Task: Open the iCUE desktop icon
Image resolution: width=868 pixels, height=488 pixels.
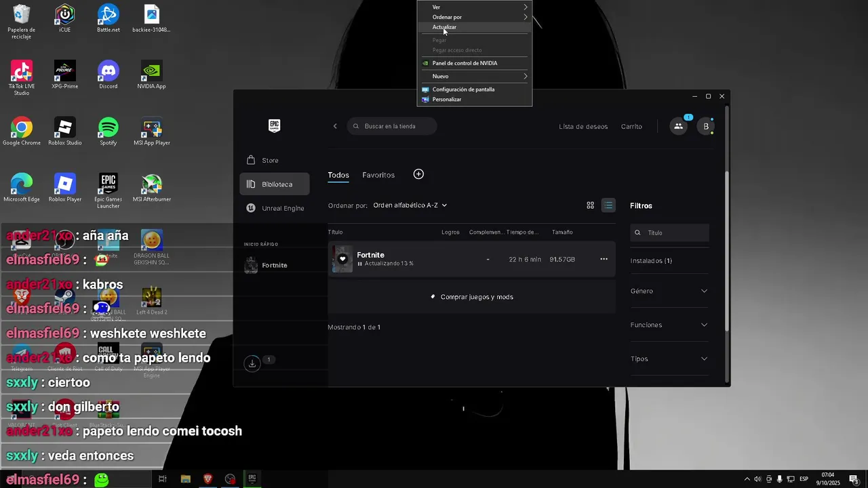Action: click(65, 18)
